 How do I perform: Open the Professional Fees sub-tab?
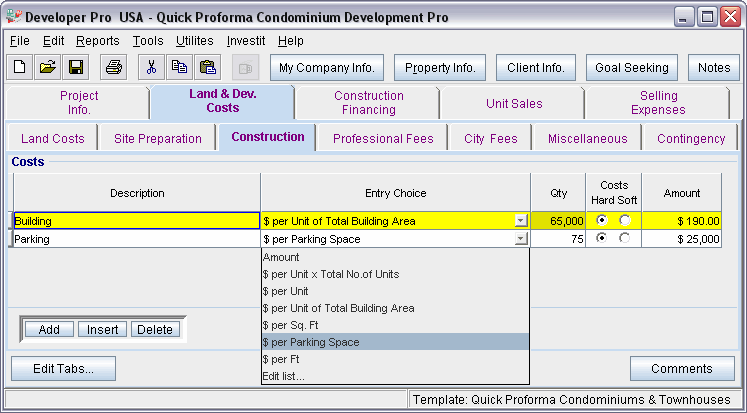pyautogui.click(x=383, y=139)
